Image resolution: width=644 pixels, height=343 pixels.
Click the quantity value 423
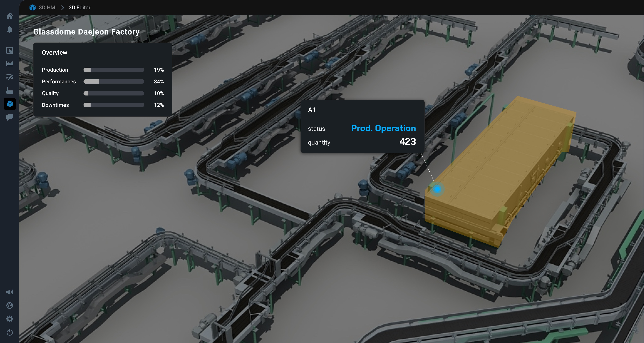click(408, 142)
